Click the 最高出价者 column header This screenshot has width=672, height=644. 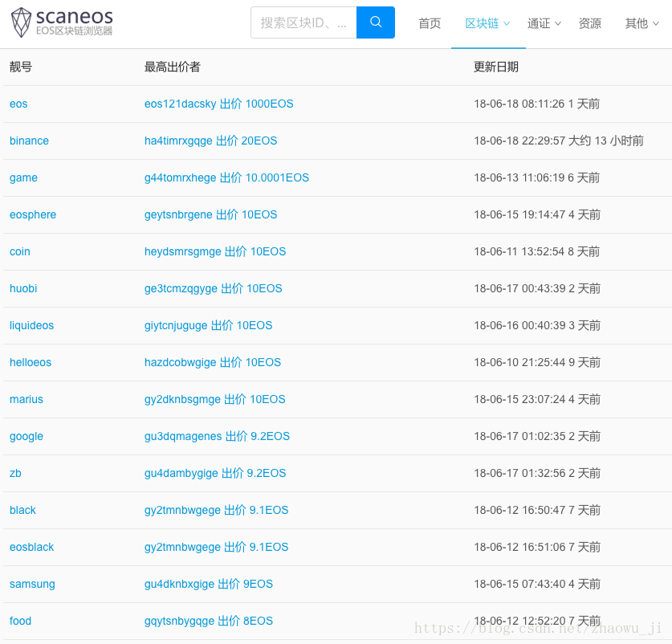pyautogui.click(x=173, y=67)
